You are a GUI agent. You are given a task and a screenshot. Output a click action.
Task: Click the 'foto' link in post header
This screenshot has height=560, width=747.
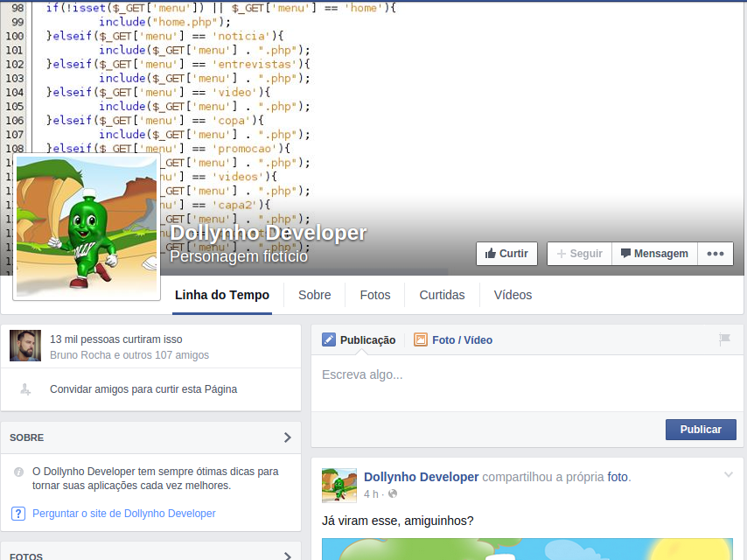tap(618, 477)
